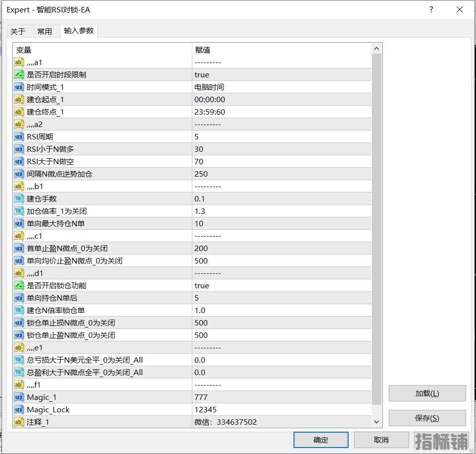This screenshot has width=476, height=454.
Task: Select the true value of 是否开启时段限制
Action: point(202,75)
